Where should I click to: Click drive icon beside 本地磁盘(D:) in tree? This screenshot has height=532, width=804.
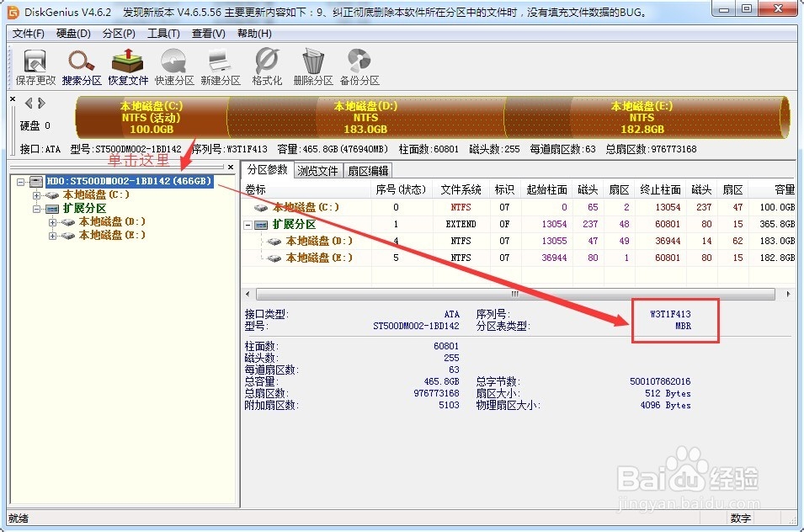(68, 222)
